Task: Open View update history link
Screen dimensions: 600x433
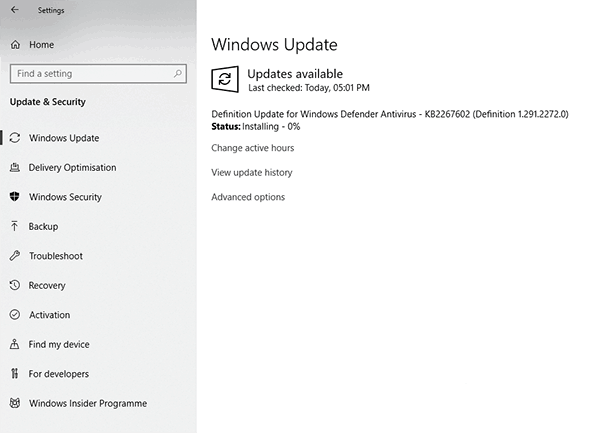Action: tap(251, 172)
